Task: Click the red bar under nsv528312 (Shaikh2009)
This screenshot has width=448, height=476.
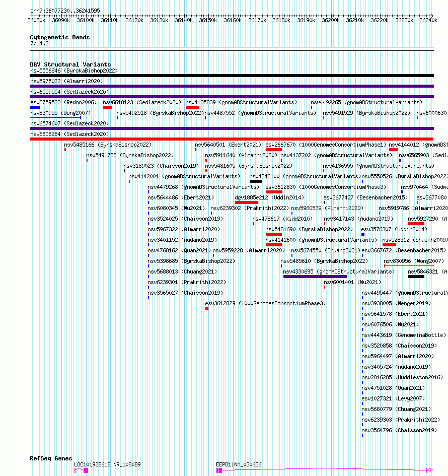Action: tap(389, 245)
